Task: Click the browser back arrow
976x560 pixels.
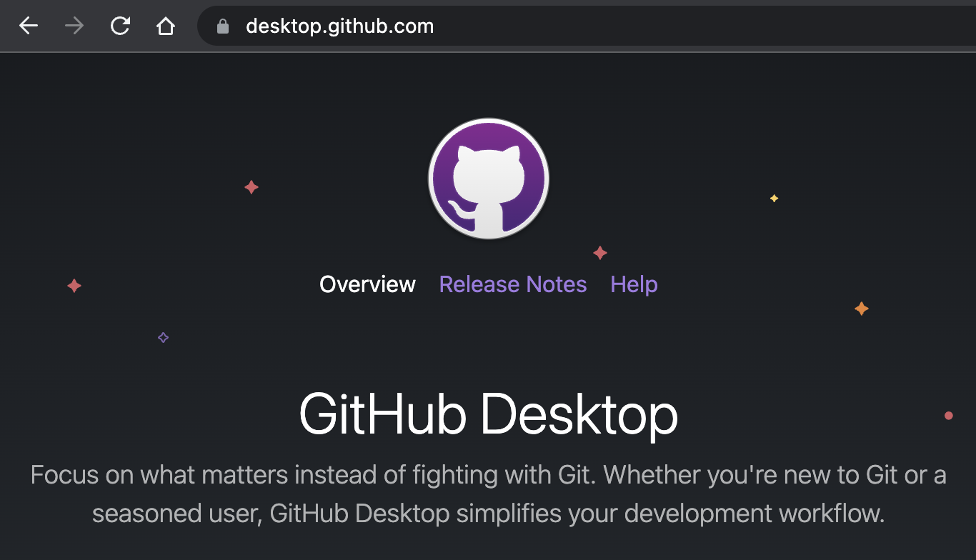Action: (x=29, y=26)
